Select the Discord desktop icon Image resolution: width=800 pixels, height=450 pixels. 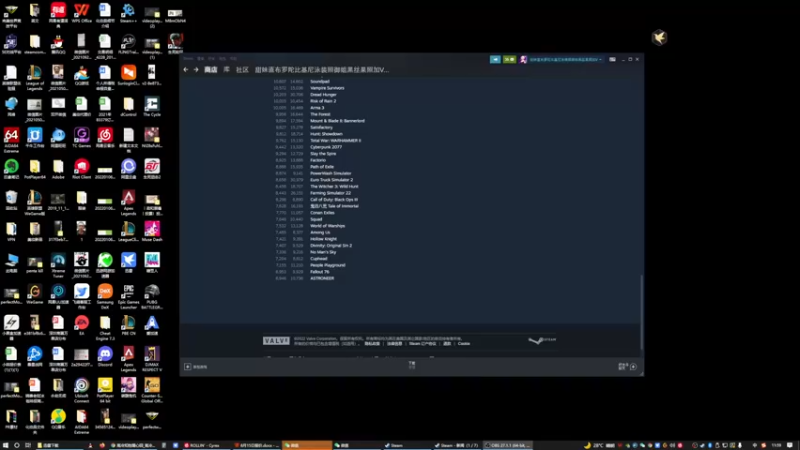point(105,356)
